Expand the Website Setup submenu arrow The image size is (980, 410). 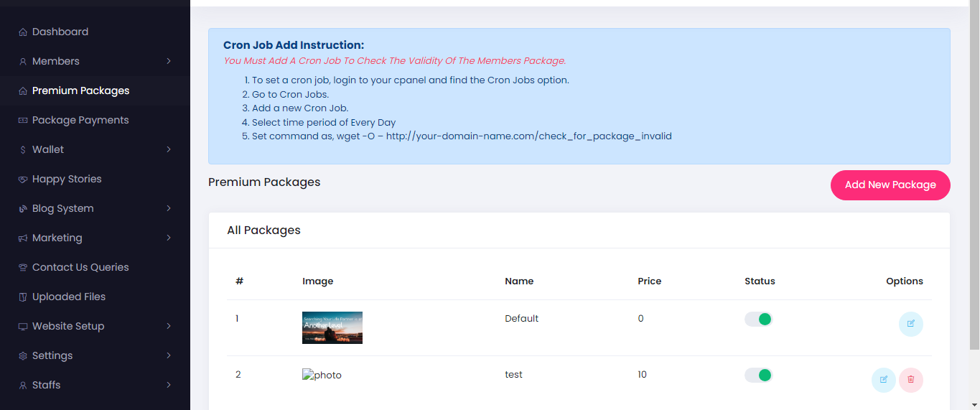169,327
